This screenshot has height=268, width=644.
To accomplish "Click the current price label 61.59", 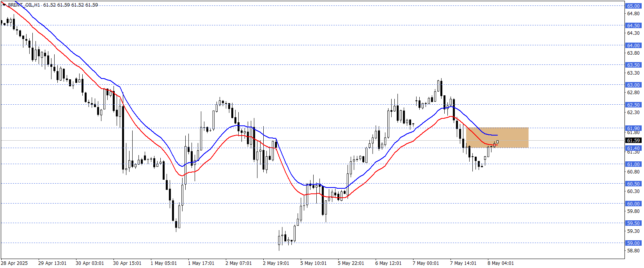I will [x=633, y=140].
